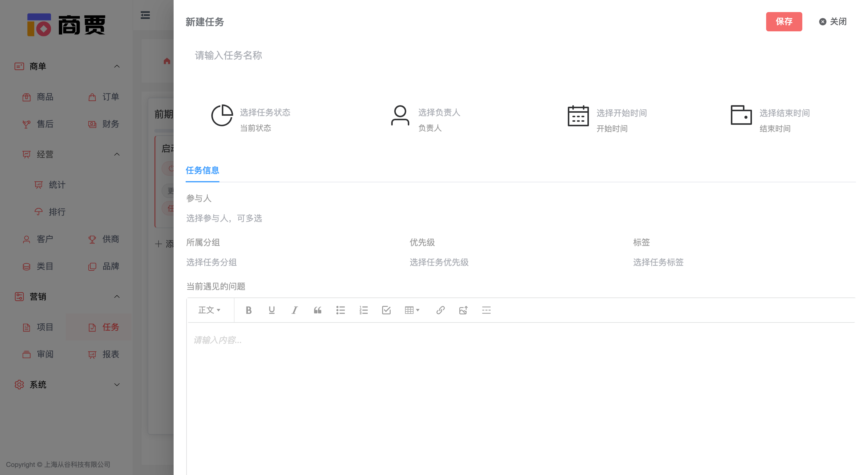
Task: Insert a hyperlink in the editor
Action: click(441, 310)
